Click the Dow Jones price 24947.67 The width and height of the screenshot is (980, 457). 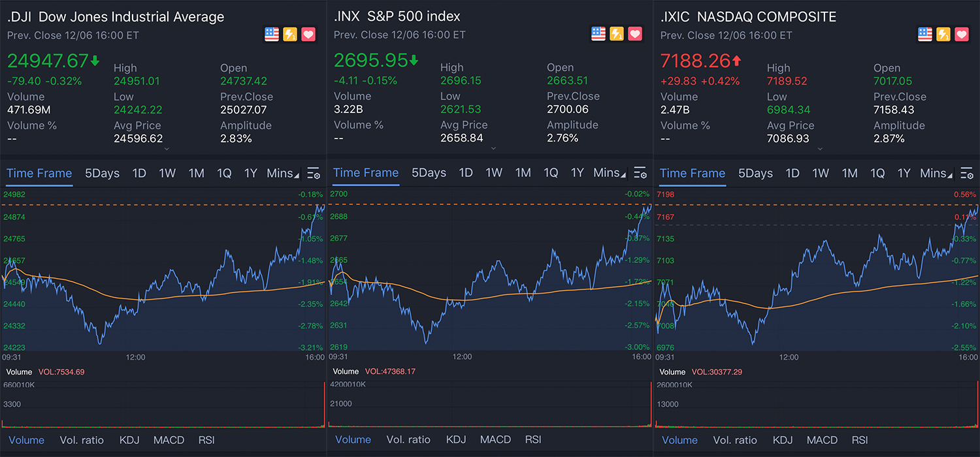coord(48,61)
